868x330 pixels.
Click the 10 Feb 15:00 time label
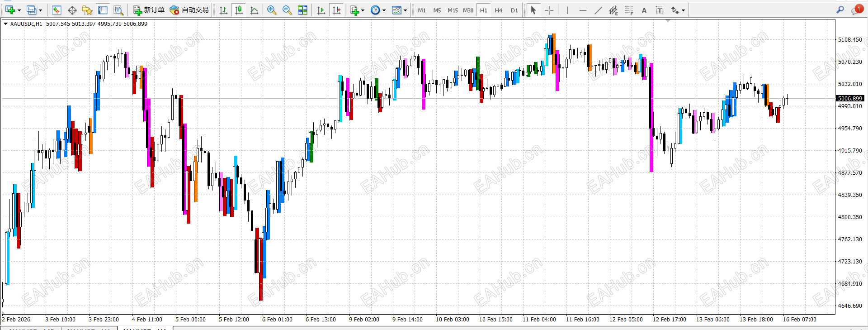(496, 320)
